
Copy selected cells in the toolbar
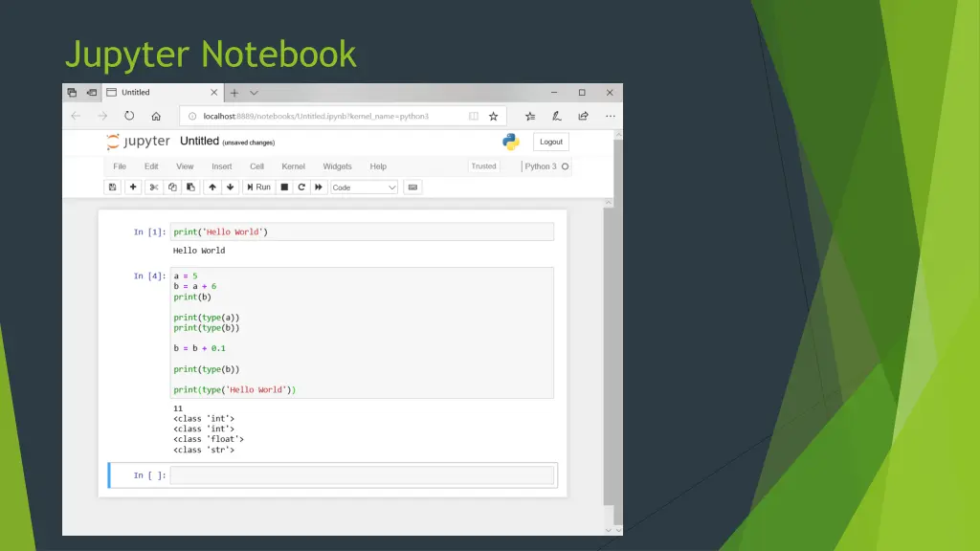pyautogui.click(x=172, y=187)
